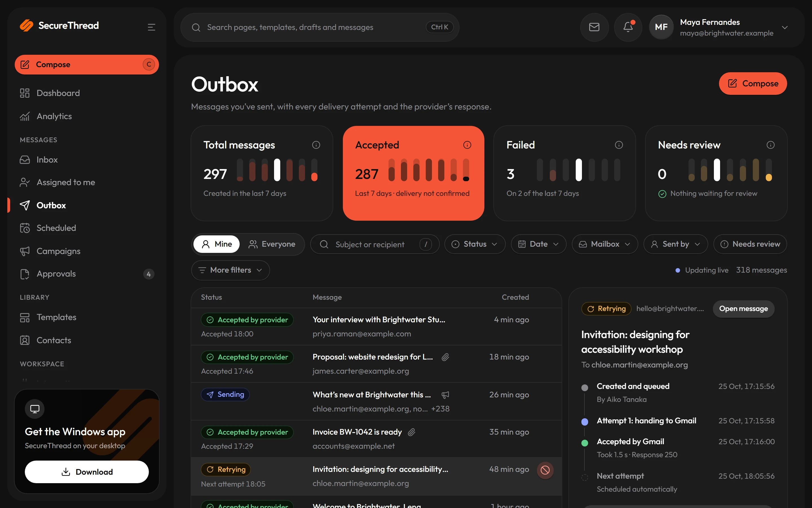The width and height of the screenshot is (812, 508).
Task: Open the Mailbox filter dropdown
Action: pyautogui.click(x=605, y=244)
